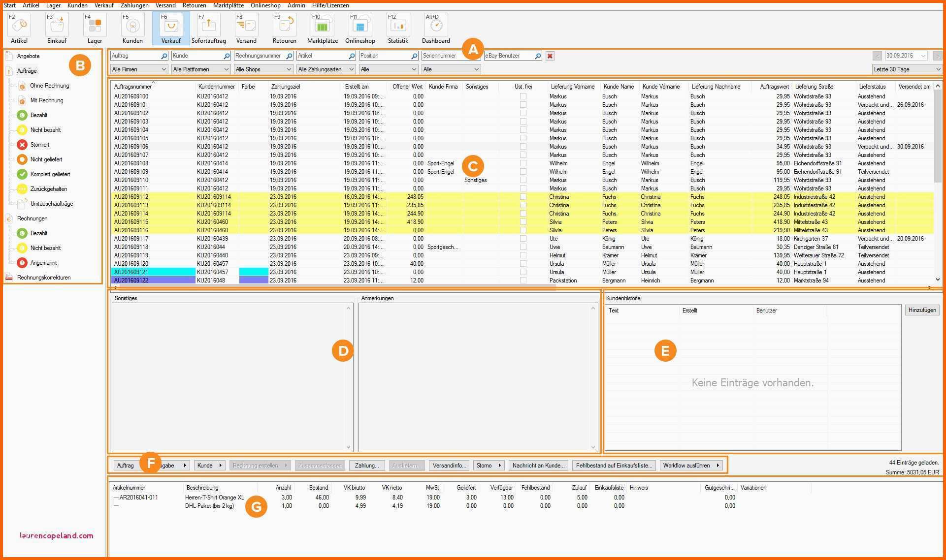
Task: Toggle Ust. frei checkbox for AU201609101
Action: point(523,105)
